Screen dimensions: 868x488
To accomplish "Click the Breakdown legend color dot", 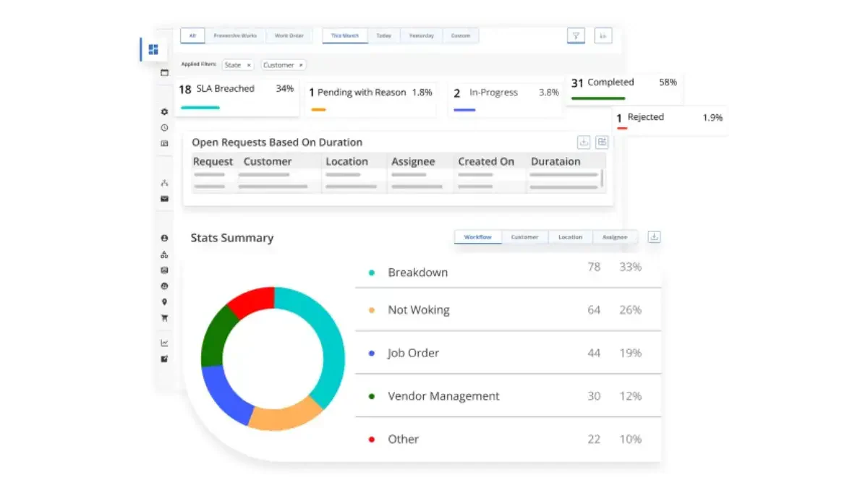I will tap(372, 273).
